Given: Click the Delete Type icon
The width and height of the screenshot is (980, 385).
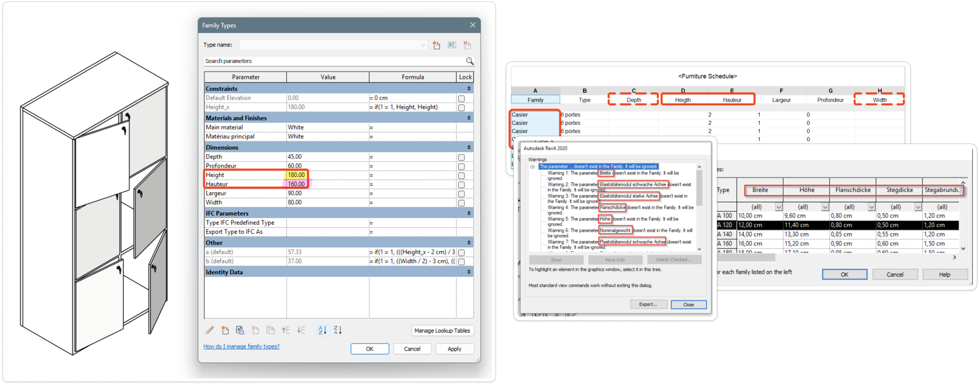Looking at the screenshot, I should (467, 45).
